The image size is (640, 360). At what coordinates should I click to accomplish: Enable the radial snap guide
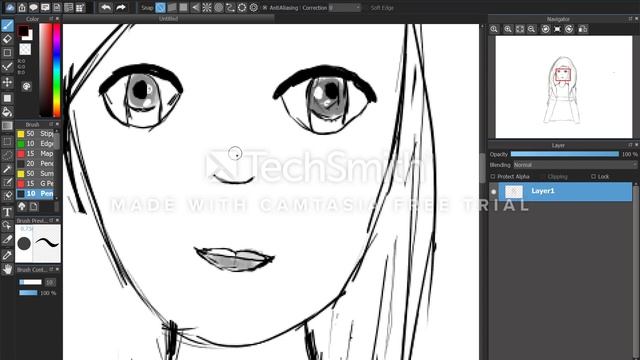(207, 7)
